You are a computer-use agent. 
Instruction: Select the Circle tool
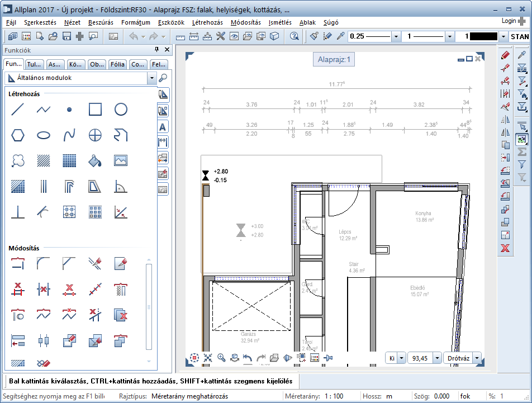point(121,110)
